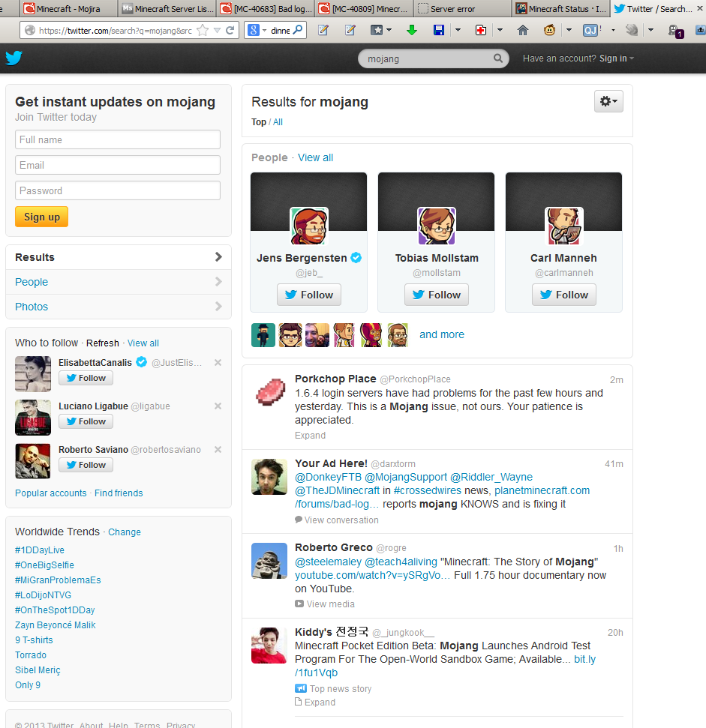Select People in sidebar navigation
The height and width of the screenshot is (728, 706).
pos(119,282)
